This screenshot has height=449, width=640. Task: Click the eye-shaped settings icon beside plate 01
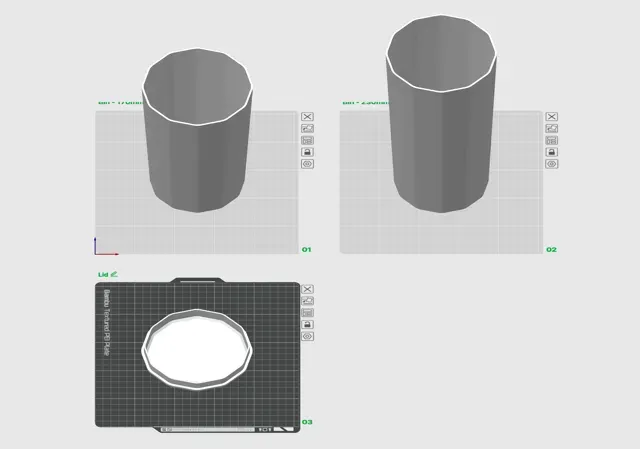[307, 164]
